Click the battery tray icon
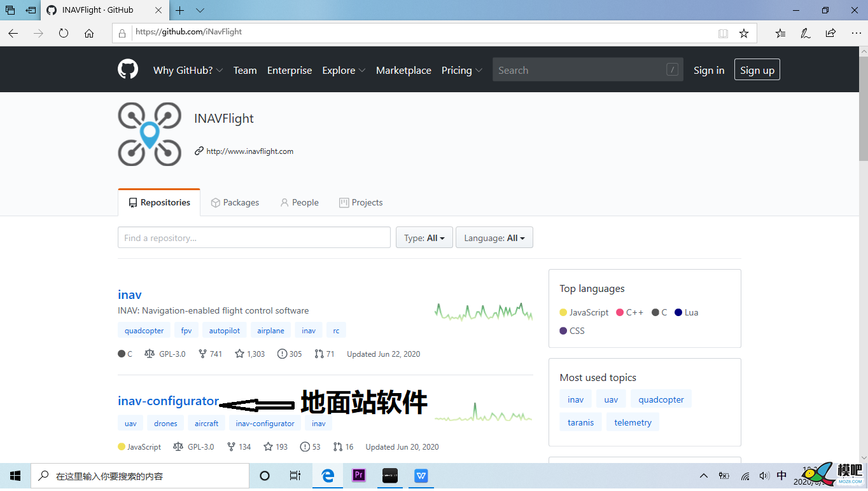Screen dimensions: 868x491 coord(724,476)
